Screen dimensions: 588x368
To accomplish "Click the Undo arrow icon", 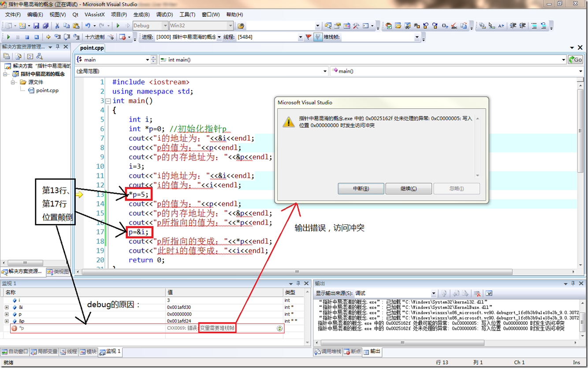I will pyautogui.click(x=88, y=26).
